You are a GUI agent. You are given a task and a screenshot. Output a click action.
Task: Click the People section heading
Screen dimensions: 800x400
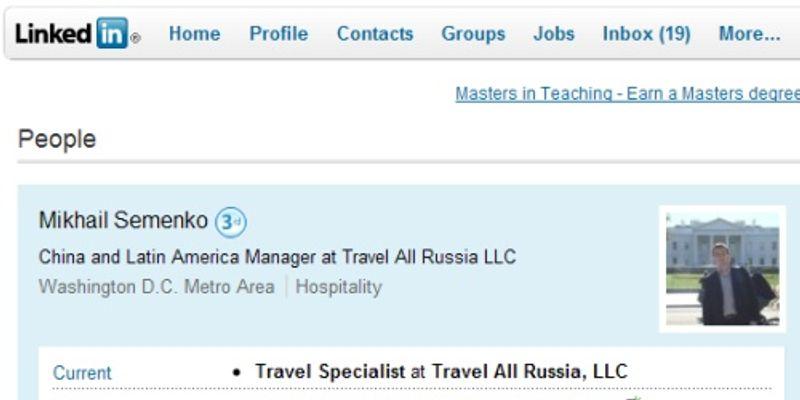[57, 139]
